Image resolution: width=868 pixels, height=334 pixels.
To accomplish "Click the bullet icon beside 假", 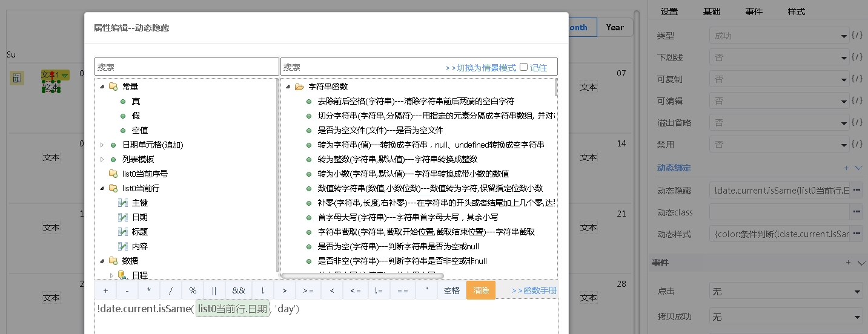I will [123, 116].
